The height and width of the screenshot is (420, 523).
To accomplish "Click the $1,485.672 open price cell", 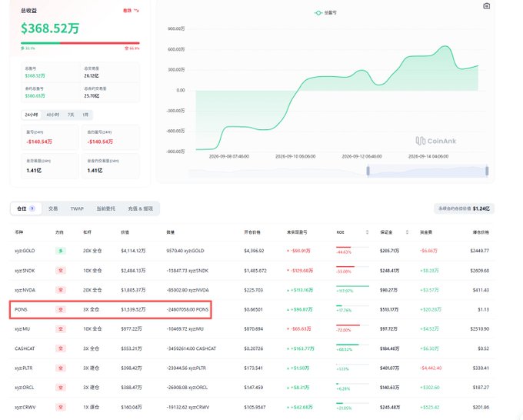I will pos(255,271).
